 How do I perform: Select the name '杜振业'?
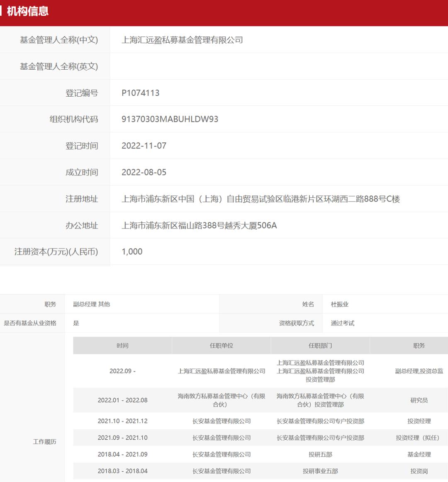pos(340,304)
